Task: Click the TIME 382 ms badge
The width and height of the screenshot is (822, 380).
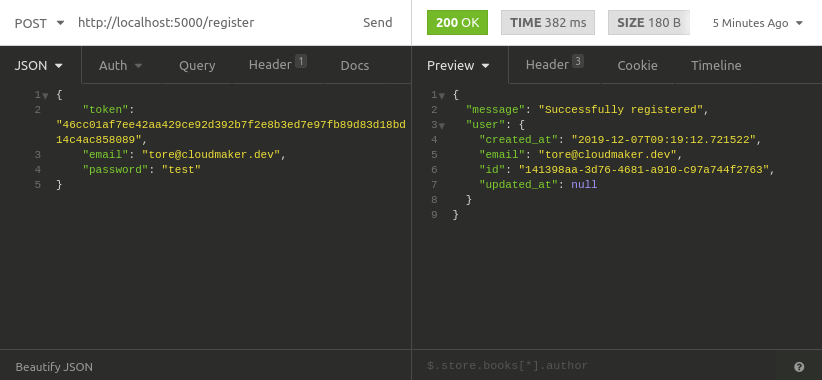Action: tap(548, 23)
